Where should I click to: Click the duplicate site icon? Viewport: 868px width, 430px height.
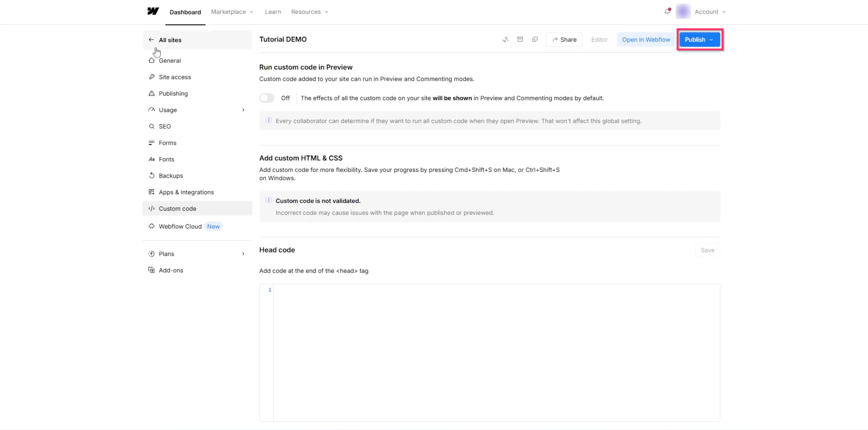[535, 39]
